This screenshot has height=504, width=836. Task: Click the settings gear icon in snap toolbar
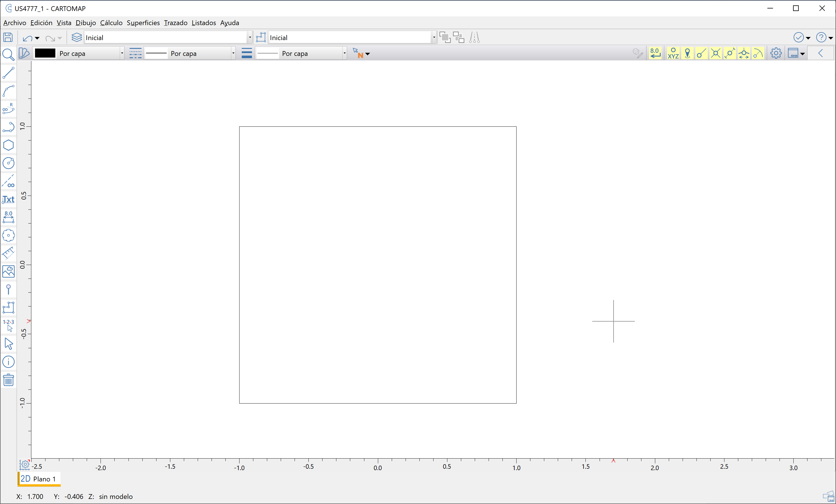pyautogui.click(x=776, y=53)
